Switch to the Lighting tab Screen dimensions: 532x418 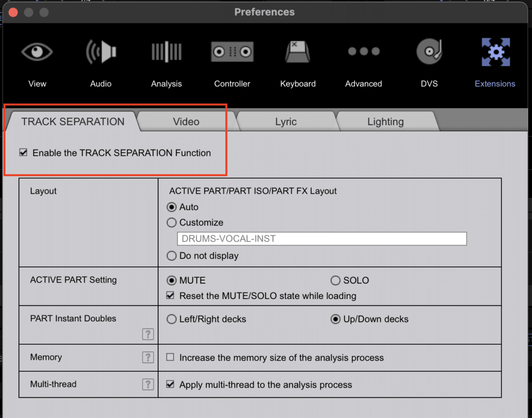click(x=385, y=122)
